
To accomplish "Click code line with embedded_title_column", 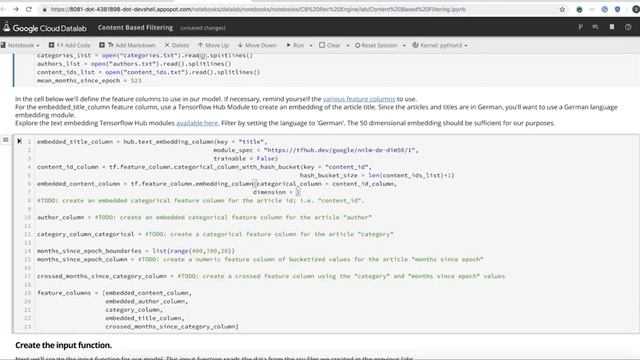I will tap(152, 142).
